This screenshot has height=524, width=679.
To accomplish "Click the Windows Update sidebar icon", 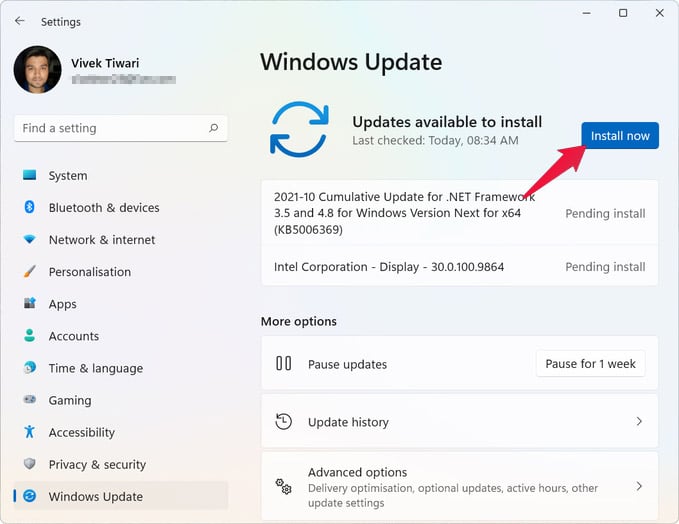I will point(29,496).
